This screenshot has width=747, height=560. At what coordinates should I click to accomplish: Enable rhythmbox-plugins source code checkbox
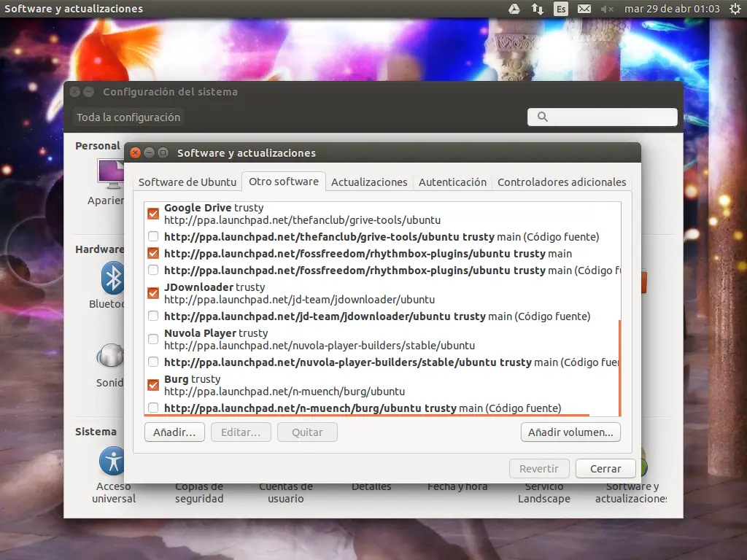153,270
